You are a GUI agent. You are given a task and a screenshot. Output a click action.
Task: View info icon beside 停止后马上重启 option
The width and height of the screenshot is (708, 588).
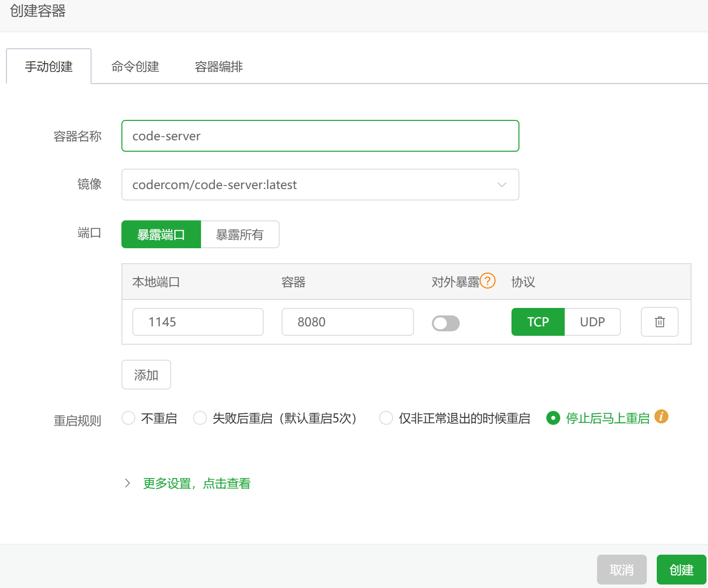coord(662,417)
